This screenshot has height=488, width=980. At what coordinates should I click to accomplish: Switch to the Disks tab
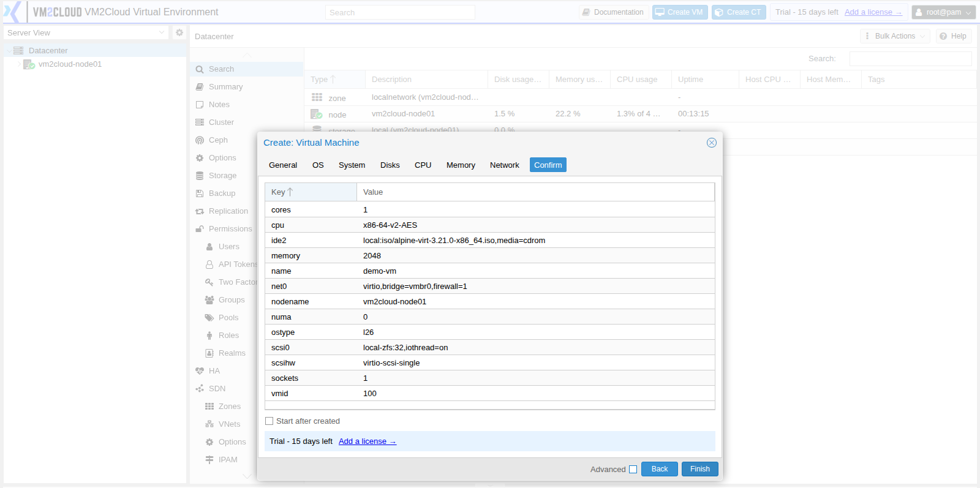(390, 165)
